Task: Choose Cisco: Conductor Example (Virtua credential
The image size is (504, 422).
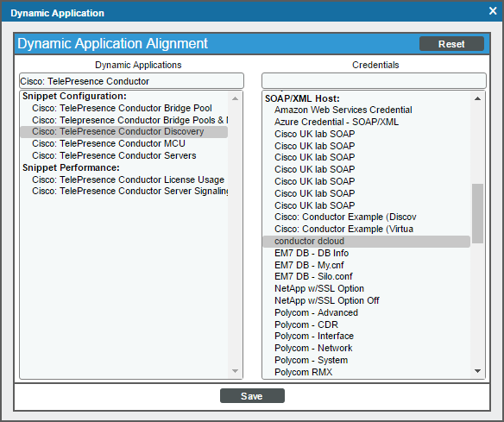Action: [367, 229]
